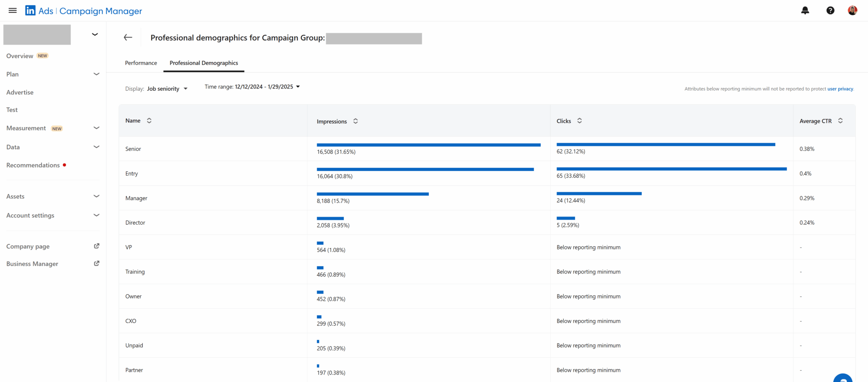Open the notifications bell
868x382 pixels.
pyautogui.click(x=805, y=11)
